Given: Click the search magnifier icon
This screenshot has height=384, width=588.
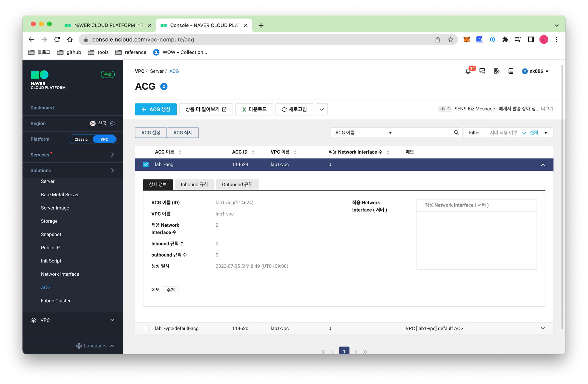Looking at the screenshot, I should [x=456, y=133].
